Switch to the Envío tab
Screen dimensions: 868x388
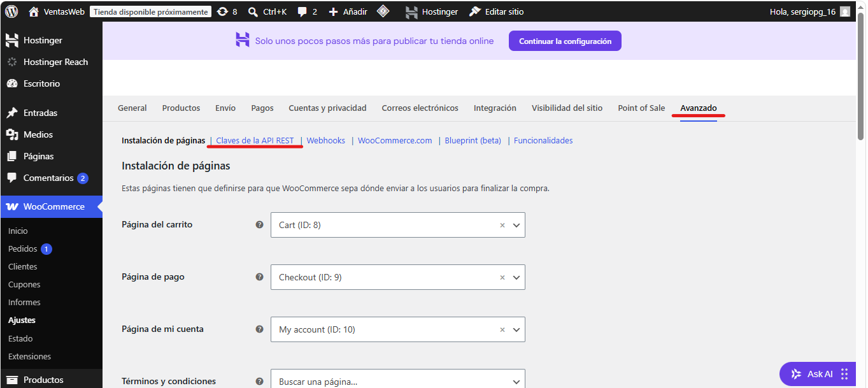click(x=225, y=108)
